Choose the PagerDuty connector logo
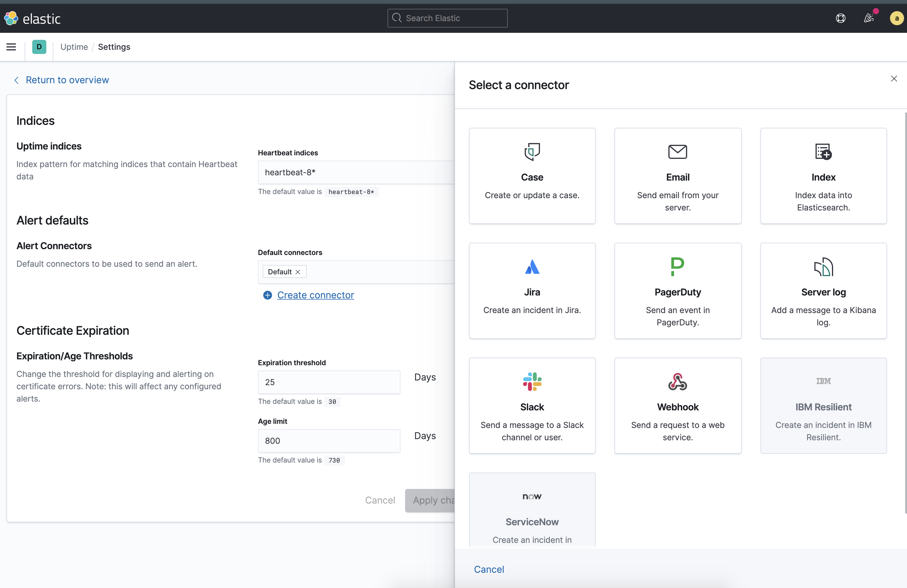The image size is (907, 588). pyautogui.click(x=677, y=267)
